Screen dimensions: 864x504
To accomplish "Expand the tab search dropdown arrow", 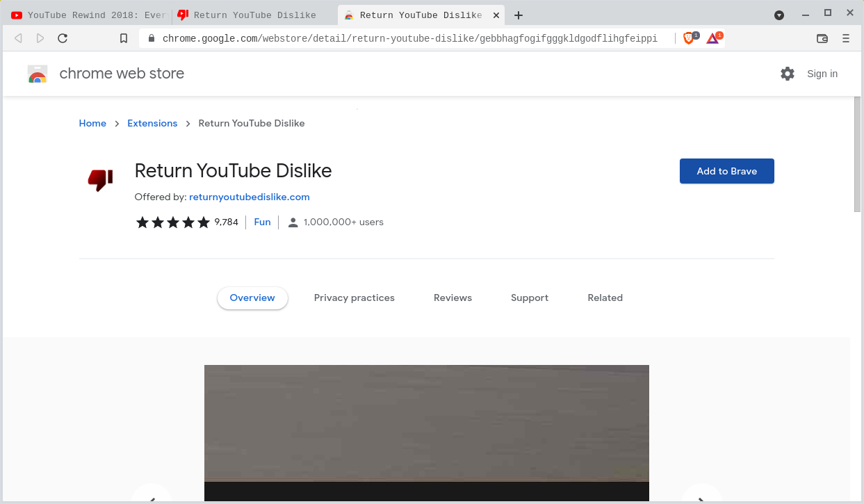I will pyautogui.click(x=779, y=15).
